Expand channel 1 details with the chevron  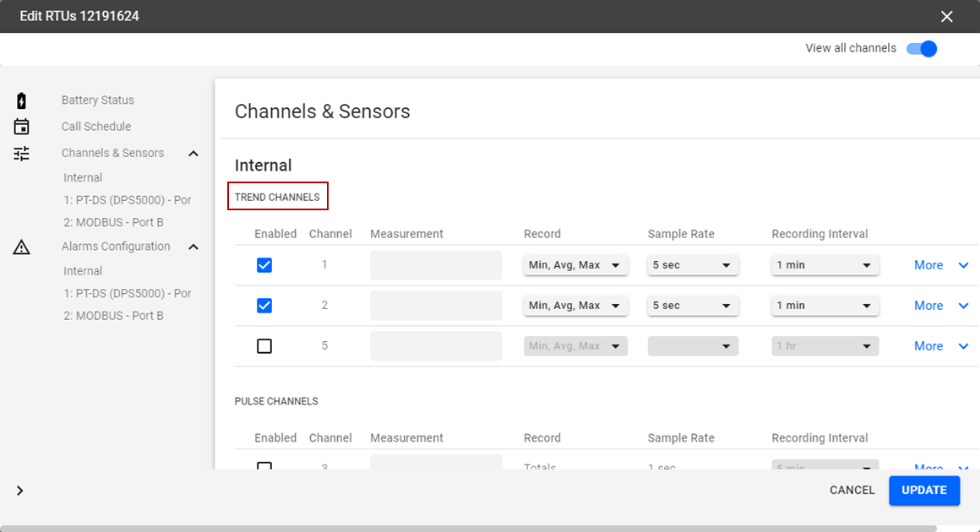point(963,265)
